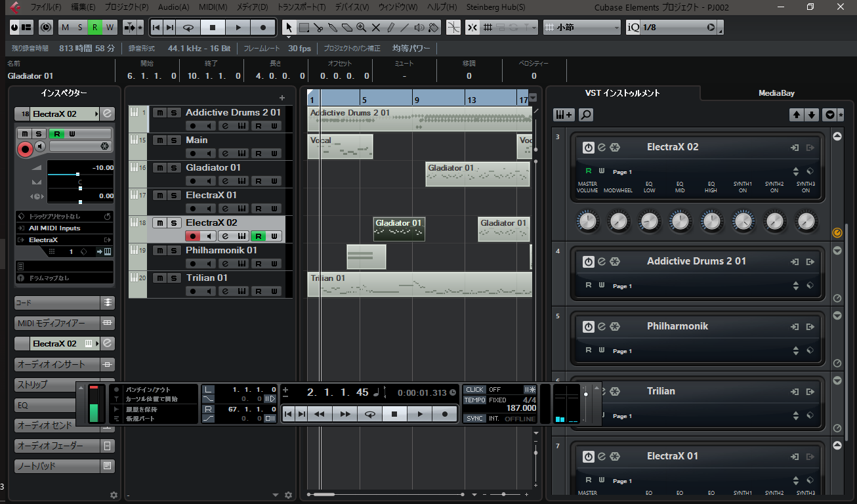Image resolution: width=857 pixels, height=504 pixels.
Task: Enable monitor on ElectraX 01 track
Action: pyautogui.click(x=209, y=209)
